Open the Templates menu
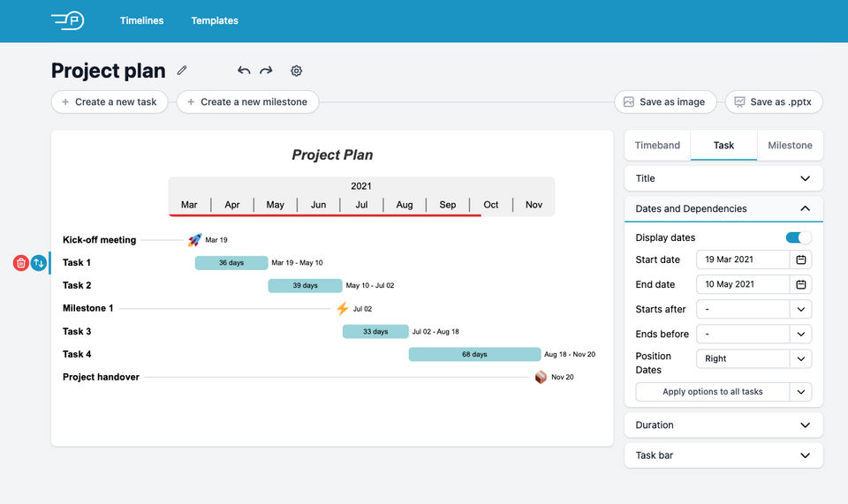The image size is (848, 504). (215, 20)
